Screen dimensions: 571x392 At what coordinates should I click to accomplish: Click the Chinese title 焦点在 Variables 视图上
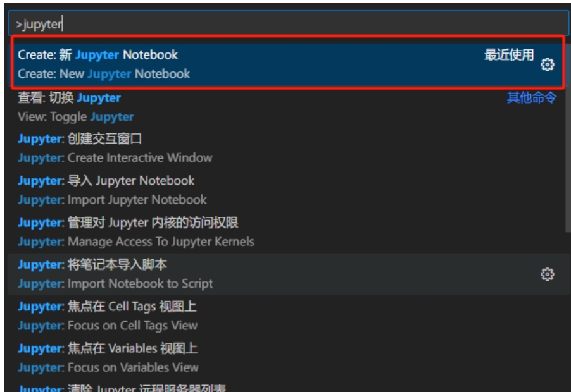click(x=132, y=348)
